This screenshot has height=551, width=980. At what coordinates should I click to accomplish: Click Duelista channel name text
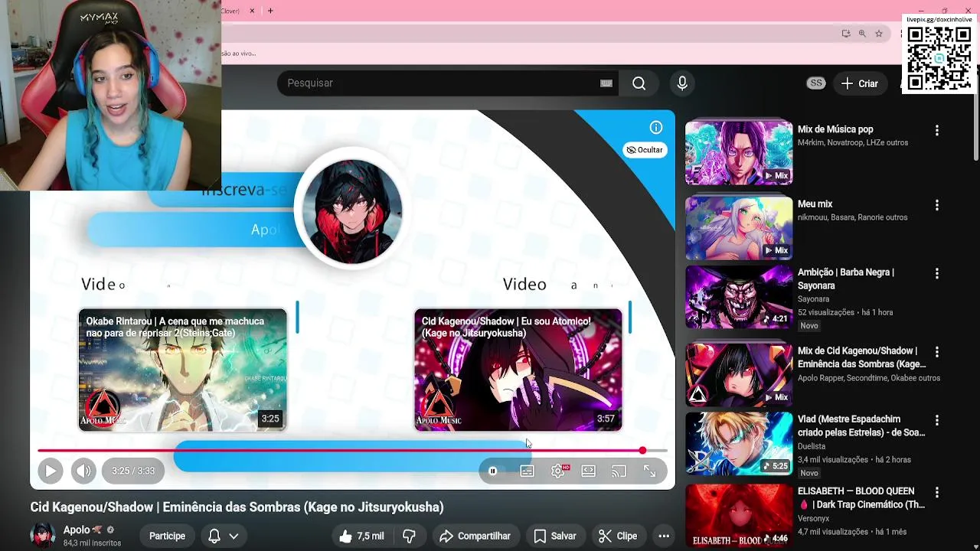click(x=812, y=446)
